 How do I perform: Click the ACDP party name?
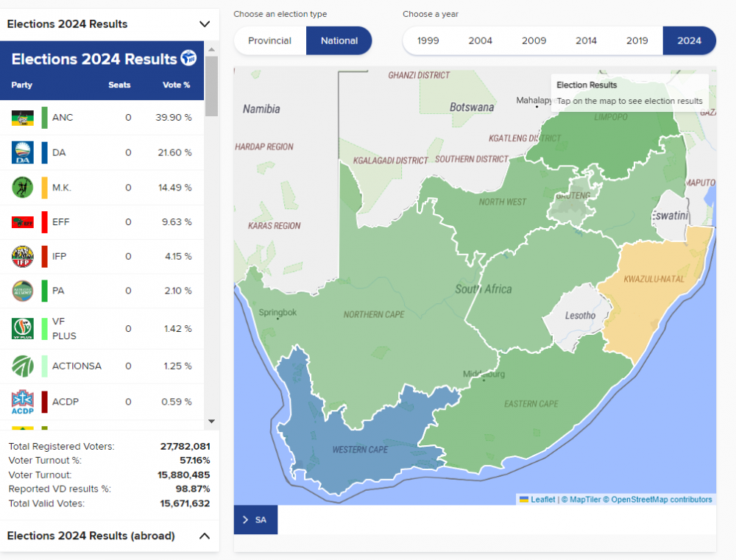(x=66, y=402)
